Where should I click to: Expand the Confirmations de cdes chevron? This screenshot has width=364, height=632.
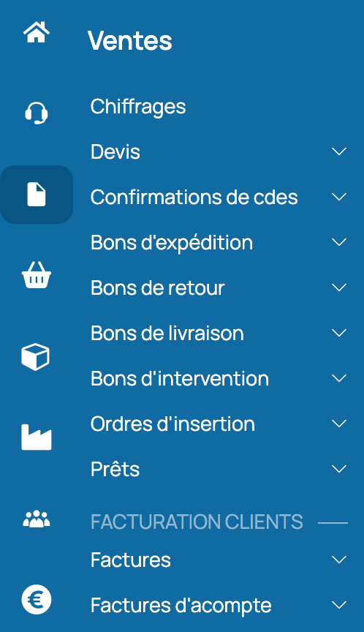(x=339, y=197)
